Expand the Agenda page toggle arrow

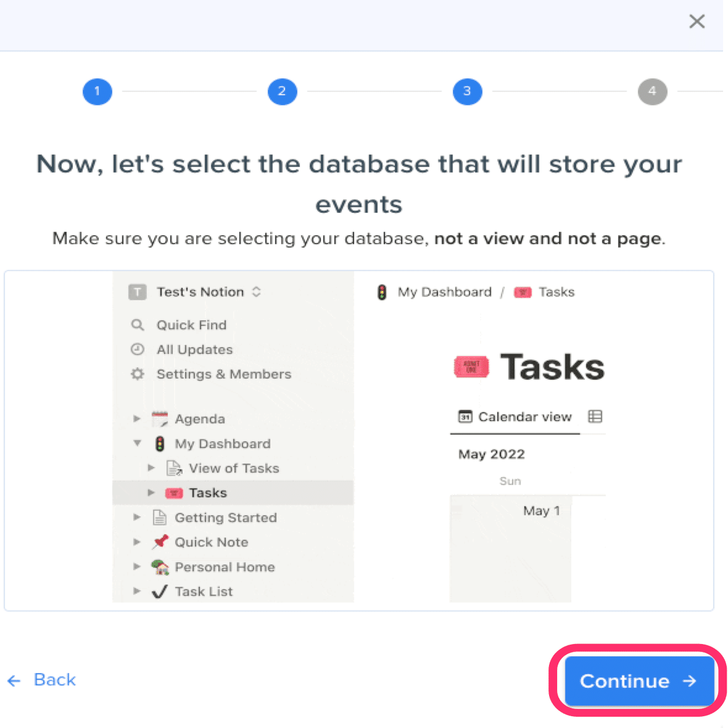point(137,419)
